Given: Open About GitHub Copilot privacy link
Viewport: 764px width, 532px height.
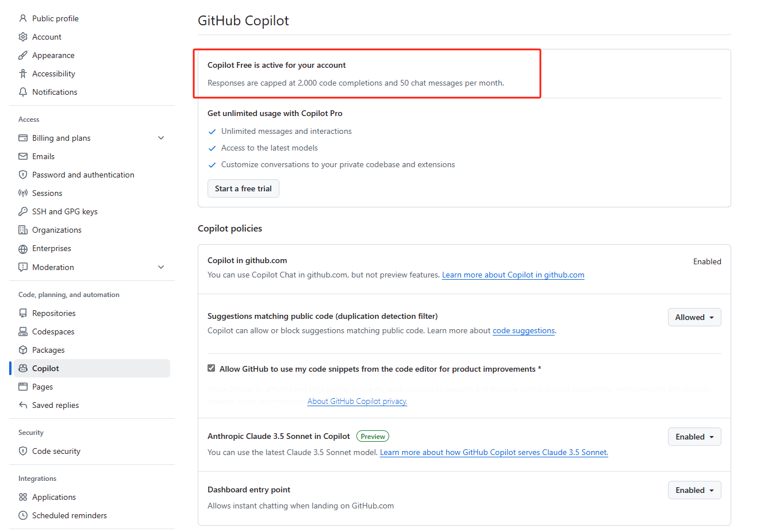Looking at the screenshot, I should pos(357,401).
